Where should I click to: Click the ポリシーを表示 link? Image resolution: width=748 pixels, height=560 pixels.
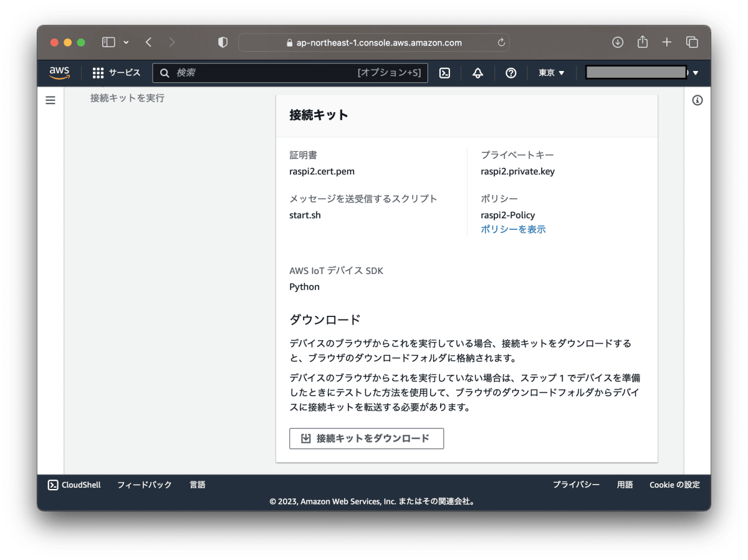[x=513, y=229]
